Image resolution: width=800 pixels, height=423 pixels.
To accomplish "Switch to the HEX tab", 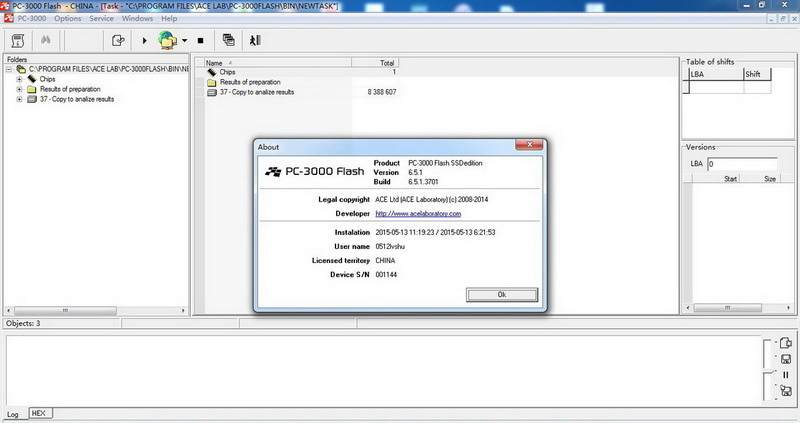I will point(39,413).
